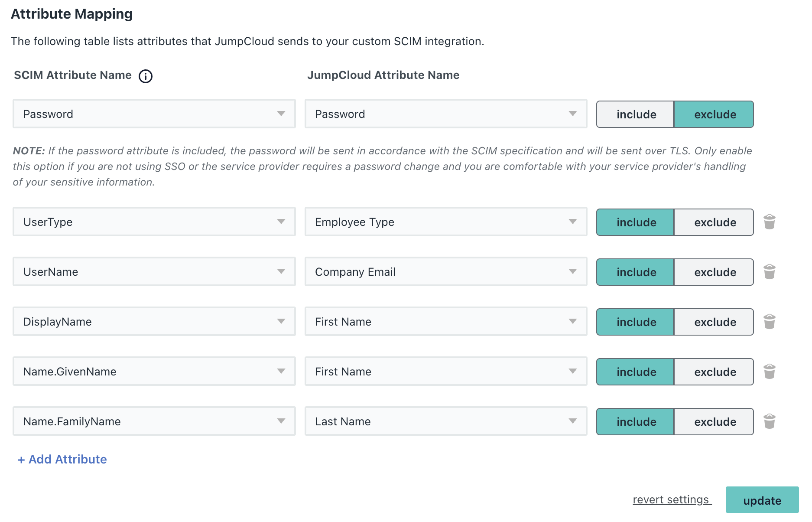Open the First Name dropdown for Name.GivenName
The height and width of the screenshot is (522, 812).
(446, 371)
